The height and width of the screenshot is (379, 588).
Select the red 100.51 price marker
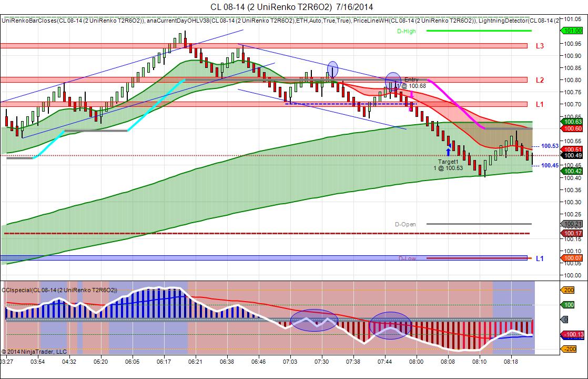click(572, 149)
